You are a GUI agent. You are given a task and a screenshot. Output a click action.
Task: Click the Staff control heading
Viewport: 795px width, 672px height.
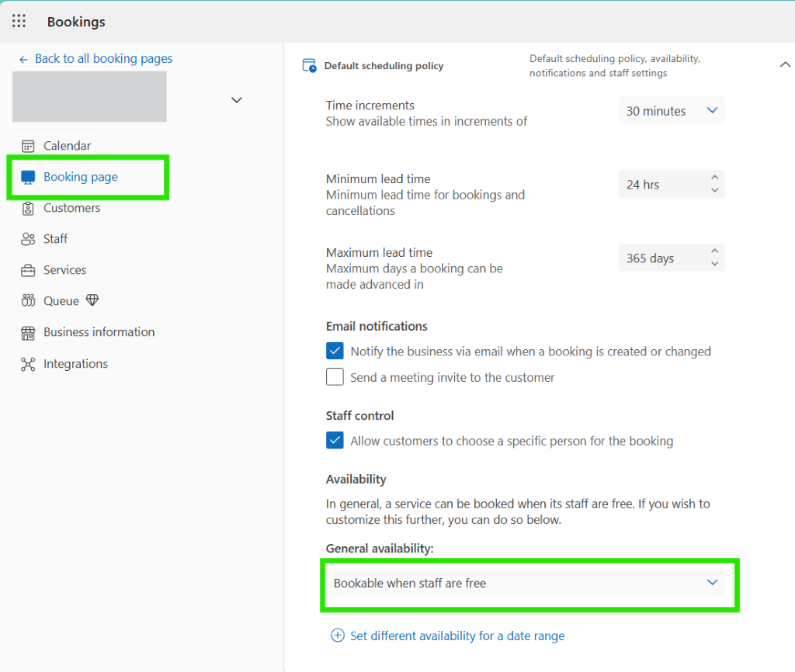click(x=360, y=416)
